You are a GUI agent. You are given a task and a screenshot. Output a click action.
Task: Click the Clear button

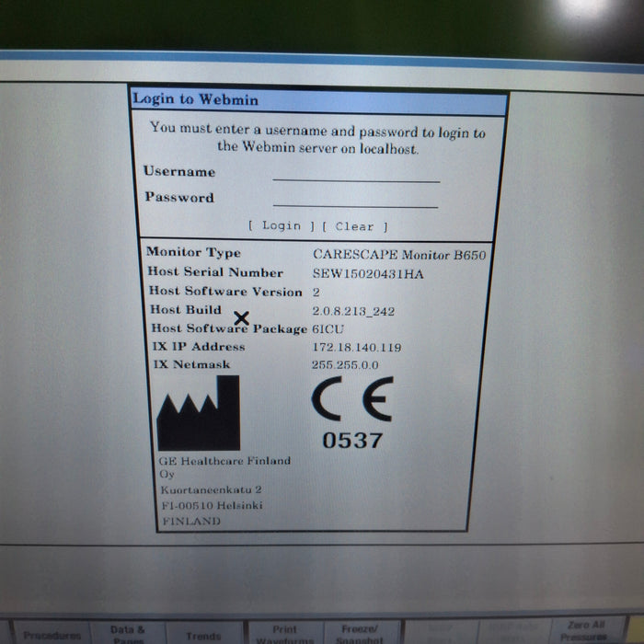click(x=354, y=226)
